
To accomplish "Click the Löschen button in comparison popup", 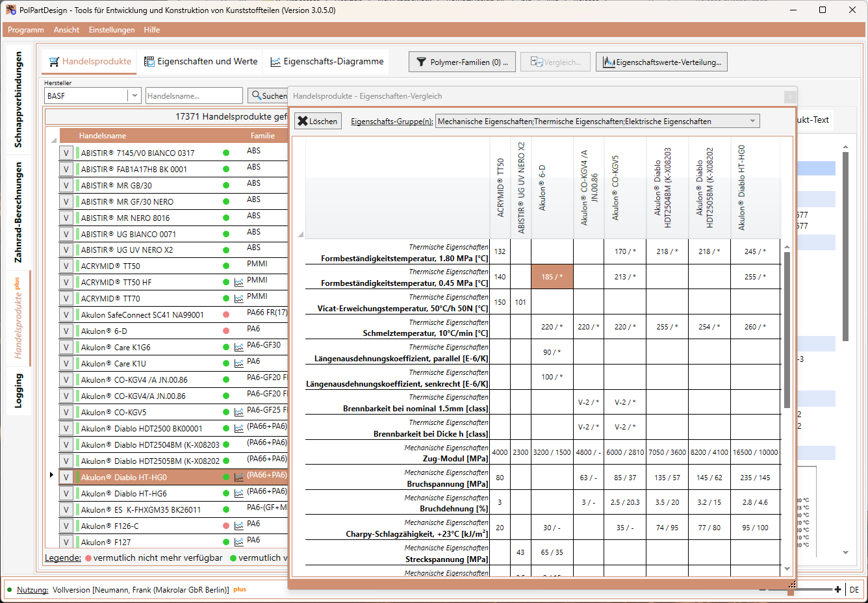I will point(318,121).
